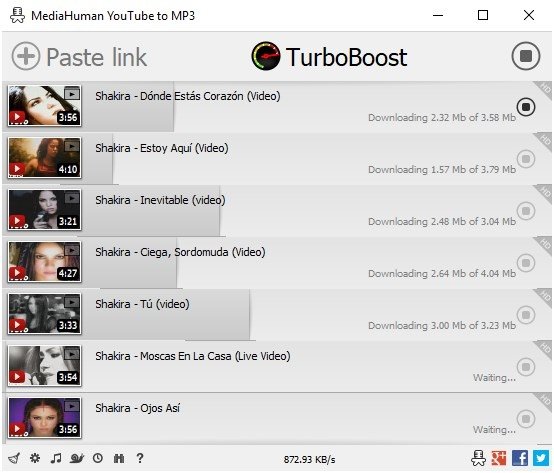Stop the Ciega, Sordomuda download
Screen dimensions: 554x473
click(x=526, y=262)
